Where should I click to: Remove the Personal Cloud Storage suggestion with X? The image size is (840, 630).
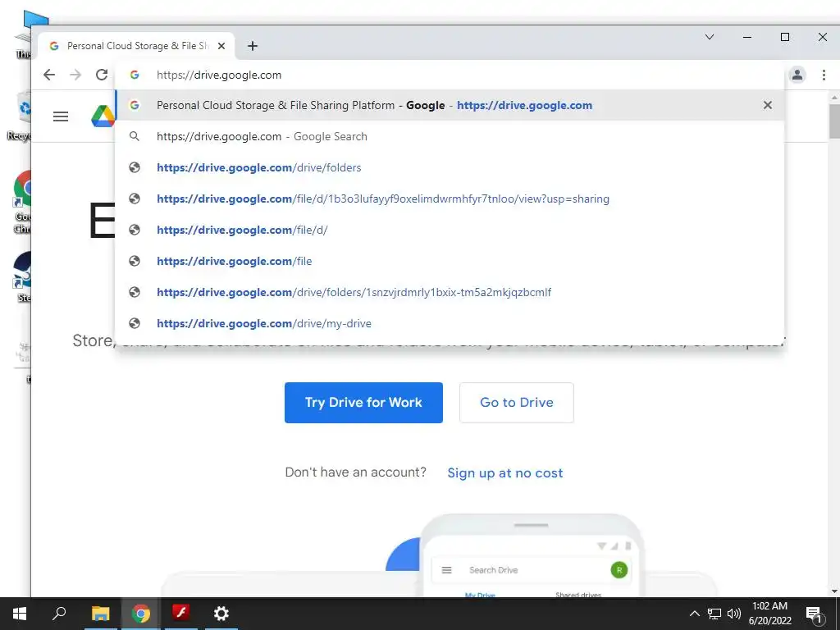pyautogui.click(x=768, y=105)
